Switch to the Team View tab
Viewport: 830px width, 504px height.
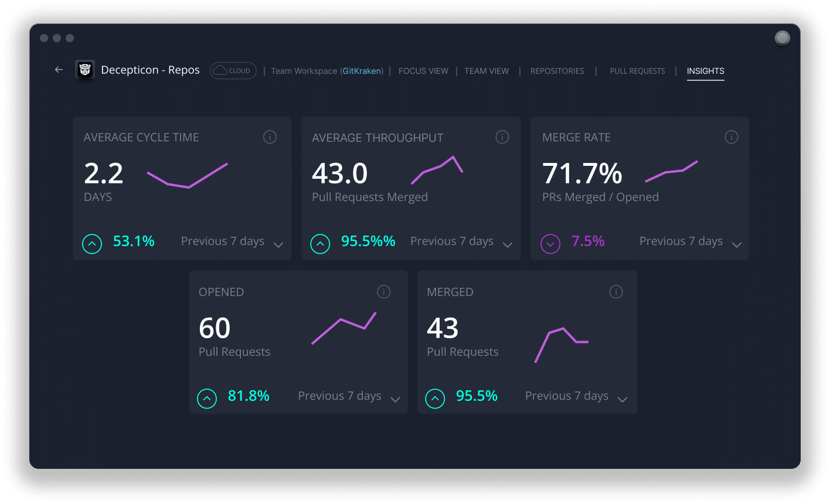[487, 70]
